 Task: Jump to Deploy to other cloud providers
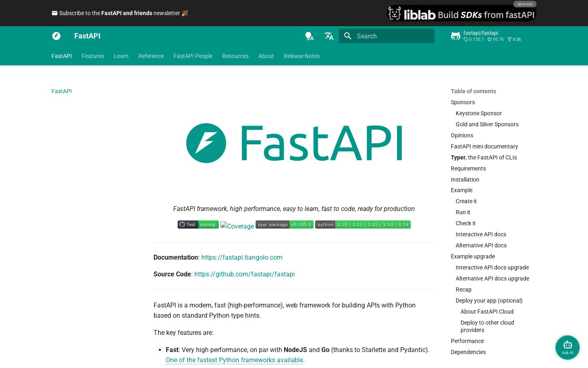click(x=487, y=326)
